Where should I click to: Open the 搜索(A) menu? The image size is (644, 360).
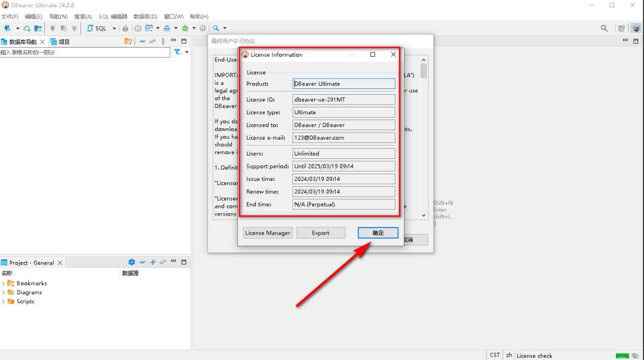click(83, 17)
